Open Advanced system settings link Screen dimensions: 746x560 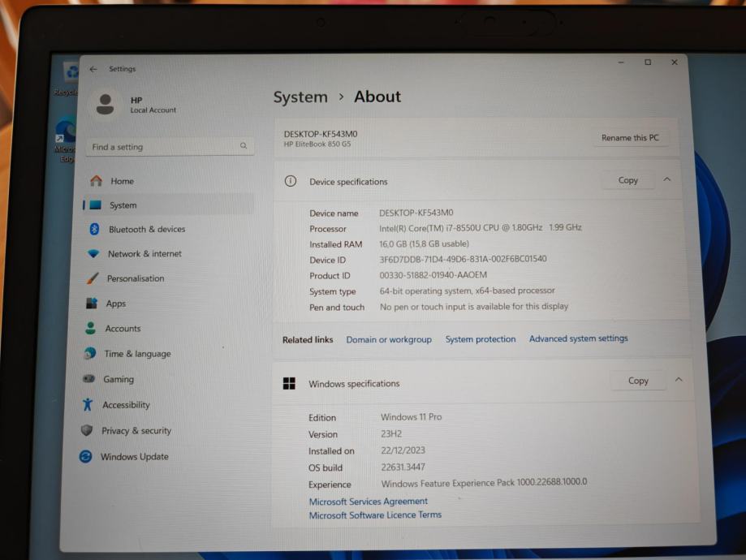[579, 338]
